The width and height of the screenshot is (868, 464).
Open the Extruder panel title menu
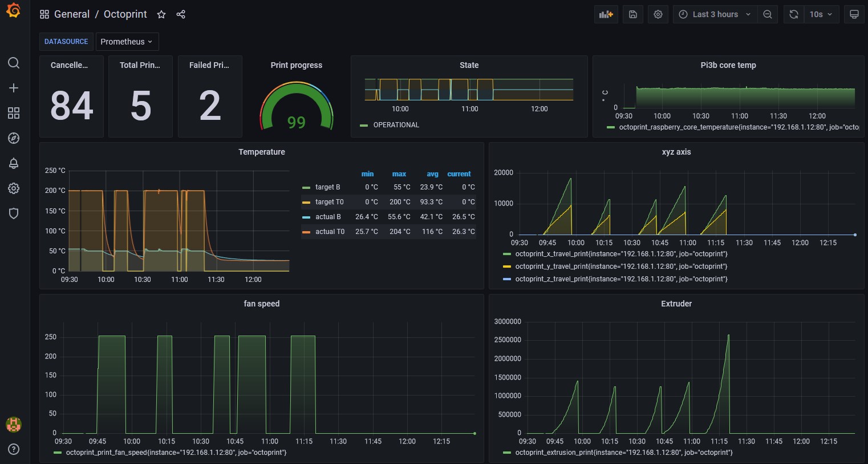(x=676, y=304)
